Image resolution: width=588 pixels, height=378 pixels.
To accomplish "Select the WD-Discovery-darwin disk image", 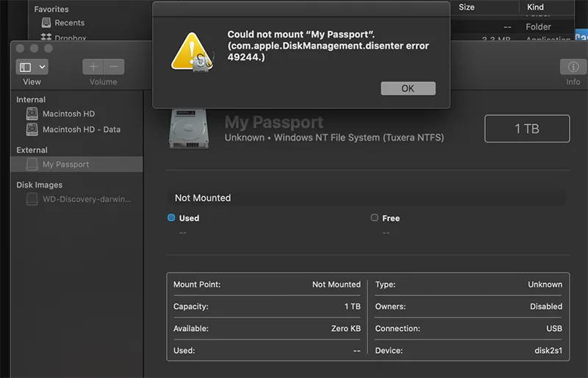I will pyautogui.click(x=87, y=199).
